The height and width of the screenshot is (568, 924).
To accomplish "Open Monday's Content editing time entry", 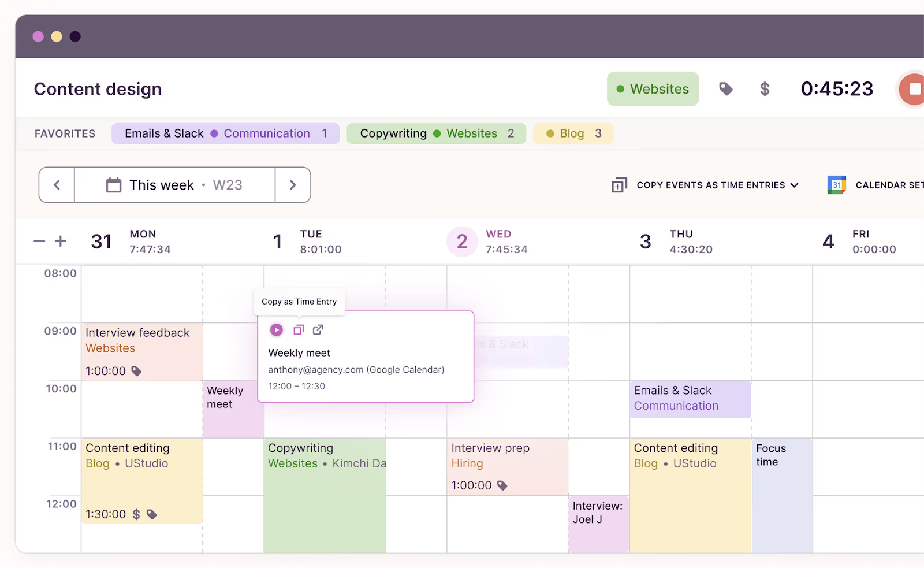I will click(142, 481).
